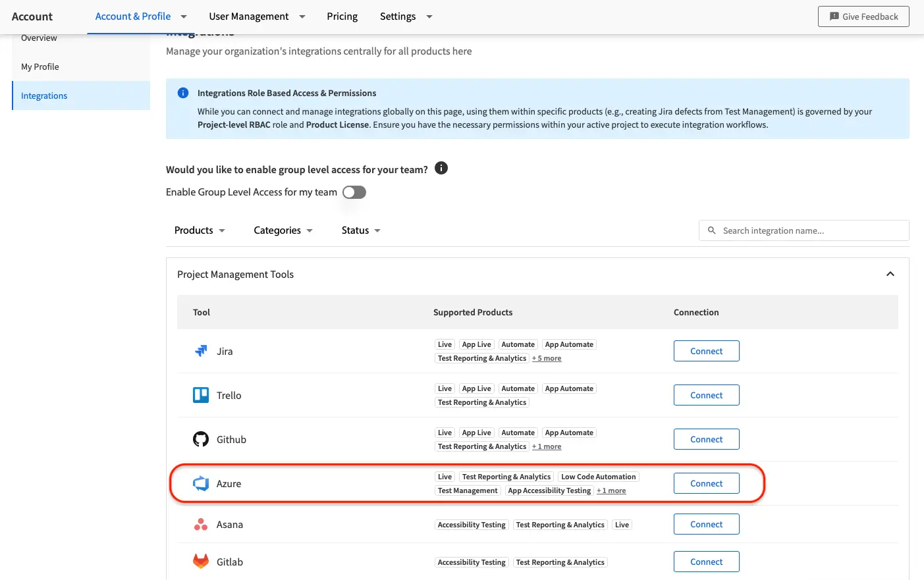The width and height of the screenshot is (924, 580).
Task: Click the Connection column header
Action: pos(696,312)
